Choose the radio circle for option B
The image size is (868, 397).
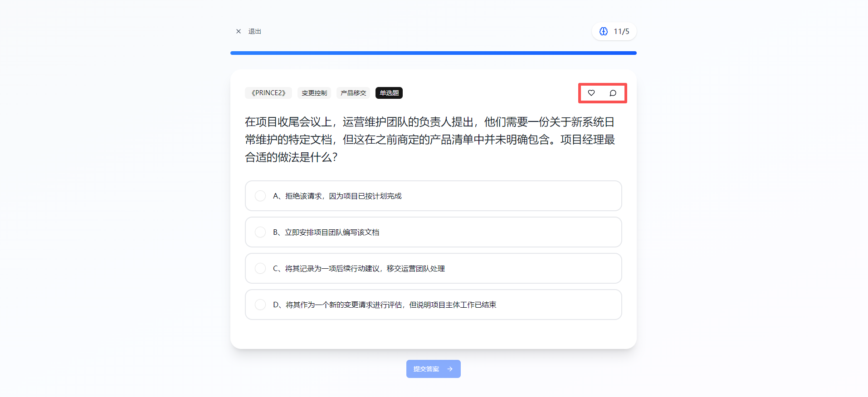[x=260, y=232]
